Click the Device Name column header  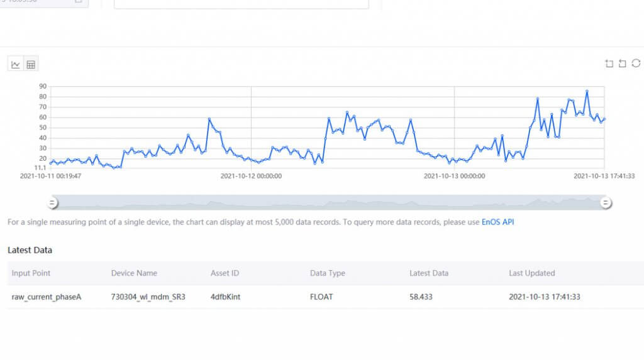[134, 273]
